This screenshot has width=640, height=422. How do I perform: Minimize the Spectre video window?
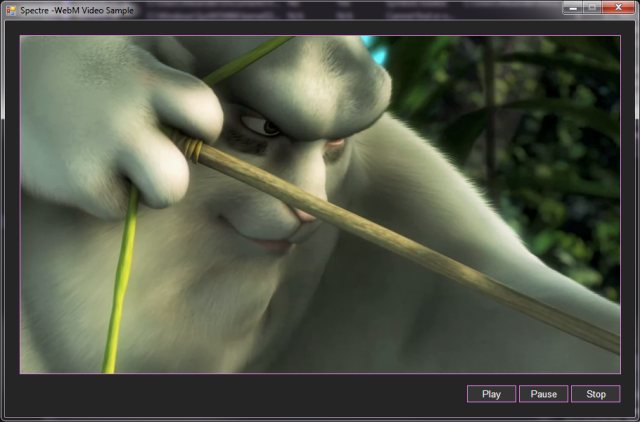click(x=574, y=8)
